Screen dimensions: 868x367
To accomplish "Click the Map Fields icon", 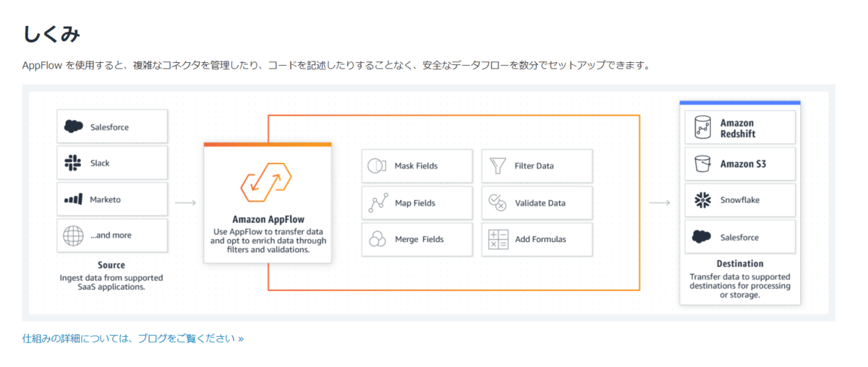I will 378,203.
